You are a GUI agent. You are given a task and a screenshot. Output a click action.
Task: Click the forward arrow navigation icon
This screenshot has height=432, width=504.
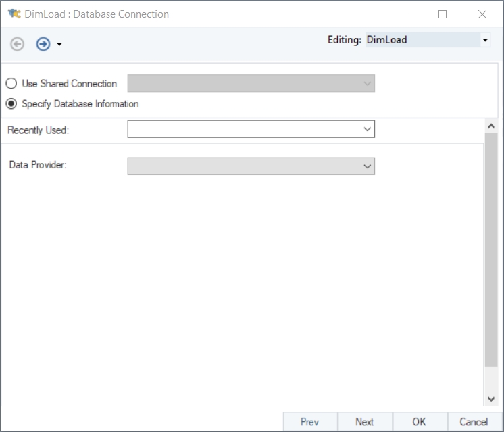point(43,44)
